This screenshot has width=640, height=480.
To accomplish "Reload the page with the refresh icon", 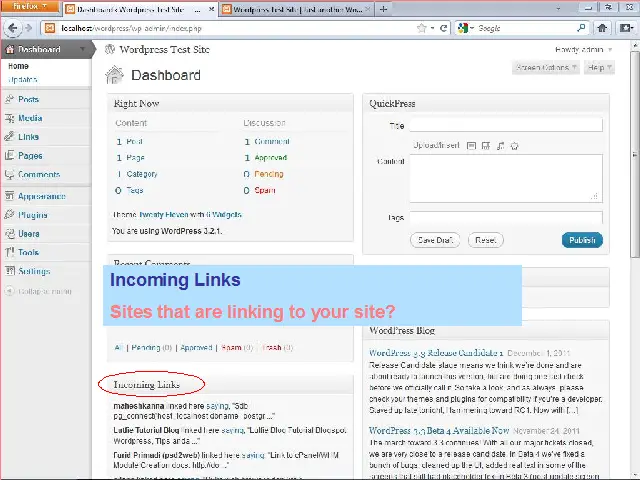I will [443, 28].
